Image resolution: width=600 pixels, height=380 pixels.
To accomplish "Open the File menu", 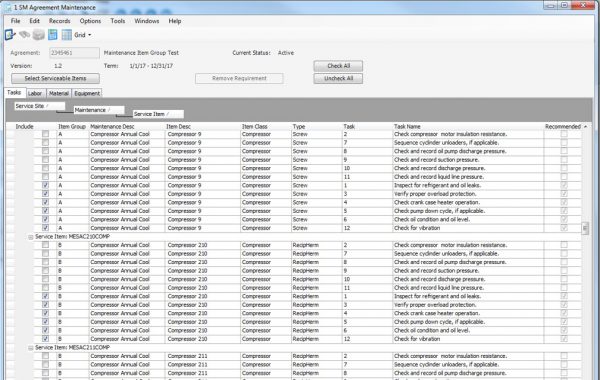I will tap(16, 21).
